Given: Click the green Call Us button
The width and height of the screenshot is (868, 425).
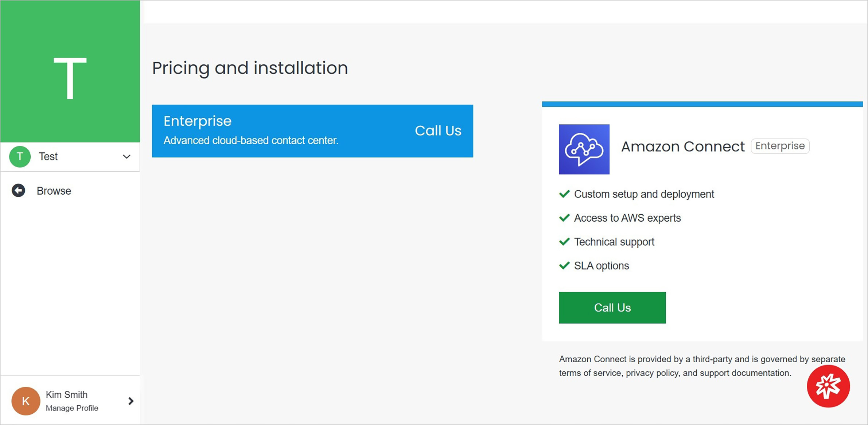Looking at the screenshot, I should [612, 308].
